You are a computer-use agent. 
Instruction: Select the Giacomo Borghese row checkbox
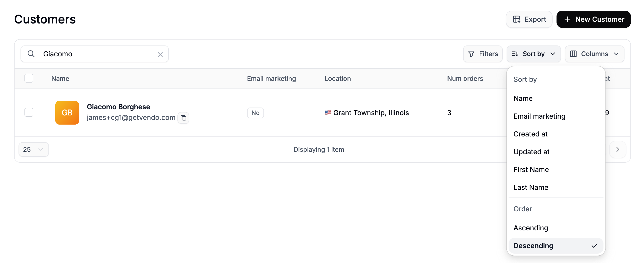(29, 112)
